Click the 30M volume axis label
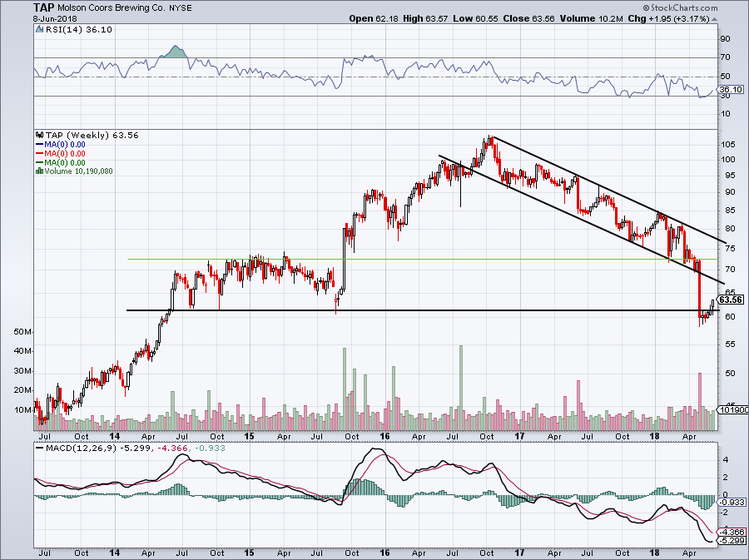This screenshot has height=560, width=749. [22, 371]
